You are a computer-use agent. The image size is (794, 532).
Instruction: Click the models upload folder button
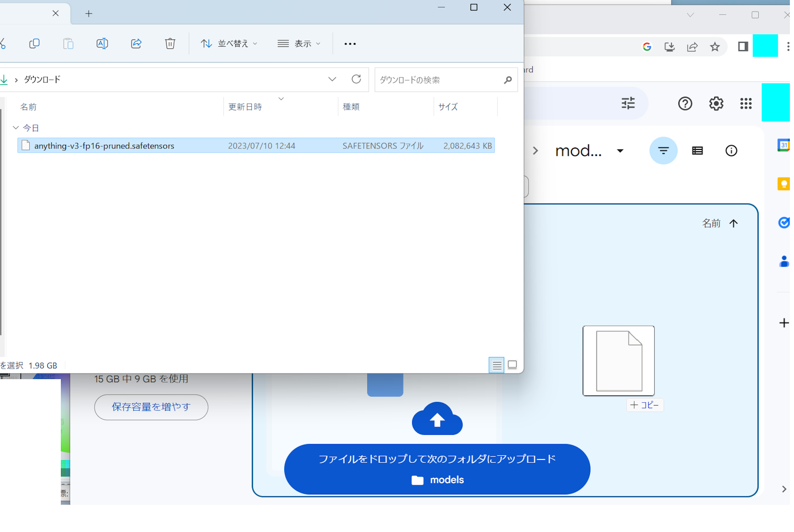[437, 479]
